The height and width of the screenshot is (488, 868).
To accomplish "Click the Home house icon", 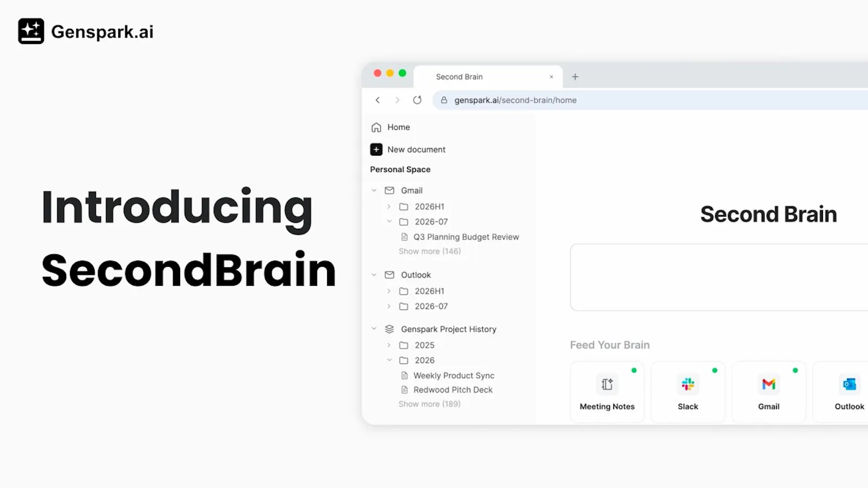I will pos(376,127).
